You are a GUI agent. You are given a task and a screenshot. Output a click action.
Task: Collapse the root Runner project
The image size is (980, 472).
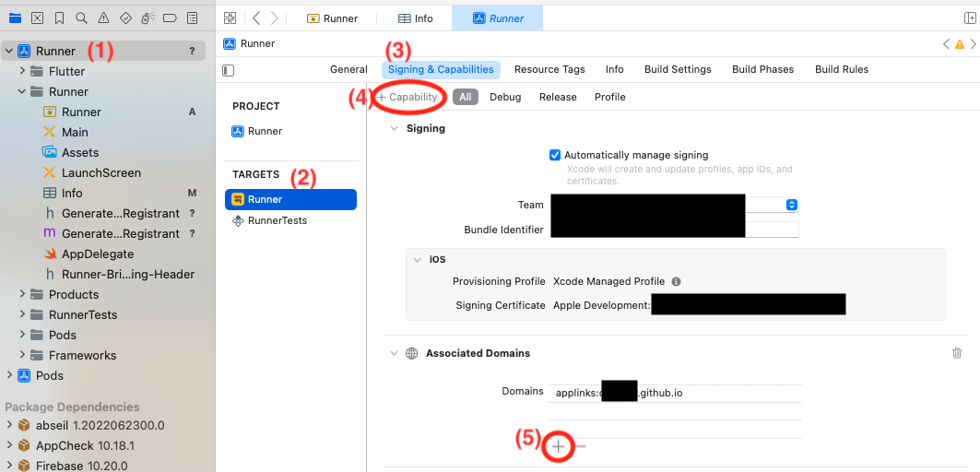pyautogui.click(x=8, y=52)
